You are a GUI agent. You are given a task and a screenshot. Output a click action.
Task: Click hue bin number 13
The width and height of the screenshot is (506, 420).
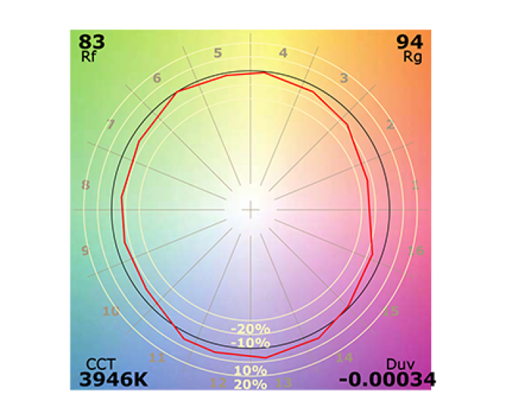pos(283,383)
